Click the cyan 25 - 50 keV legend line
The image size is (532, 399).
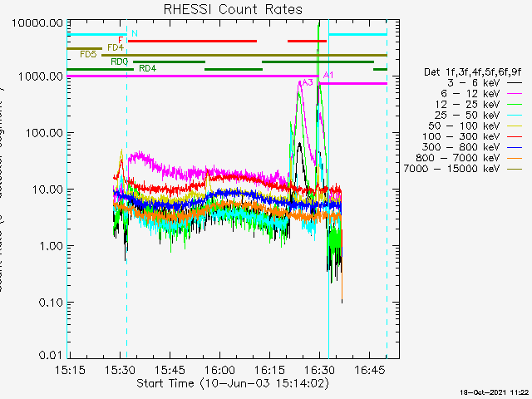pos(515,116)
